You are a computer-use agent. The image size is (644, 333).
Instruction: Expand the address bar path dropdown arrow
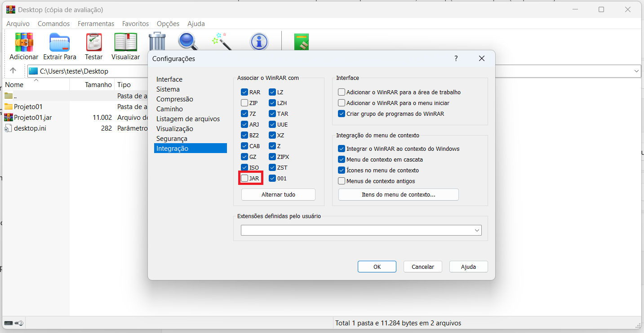(637, 71)
